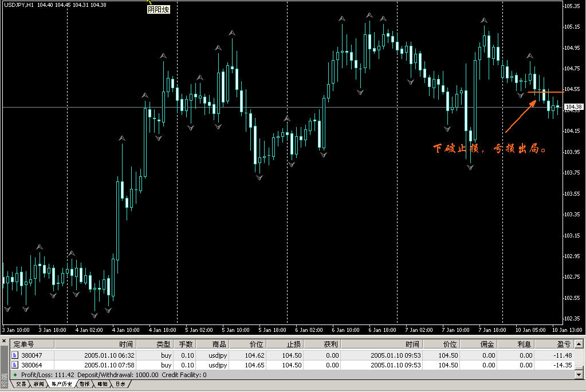The height and width of the screenshot is (392, 586).
Task: Click the 价位 header next to 商品
Action: click(248, 344)
